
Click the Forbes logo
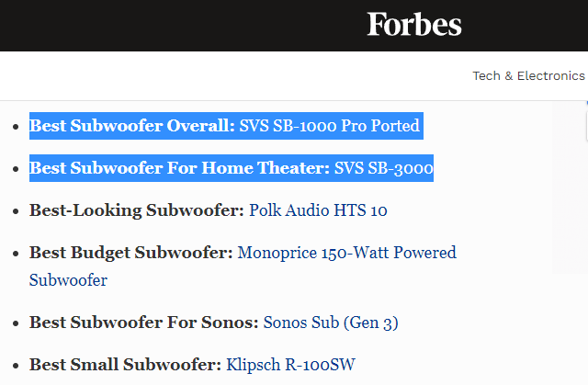coord(414,25)
